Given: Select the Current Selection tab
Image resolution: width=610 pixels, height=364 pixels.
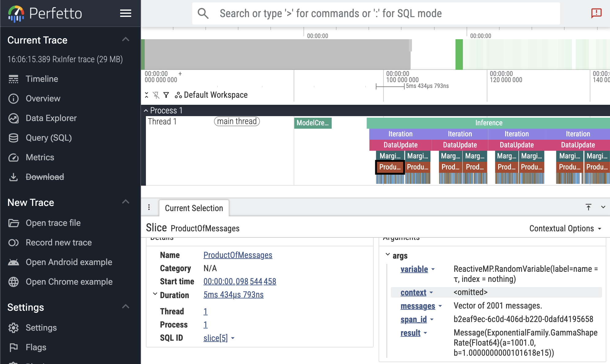Looking at the screenshot, I should point(194,208).
